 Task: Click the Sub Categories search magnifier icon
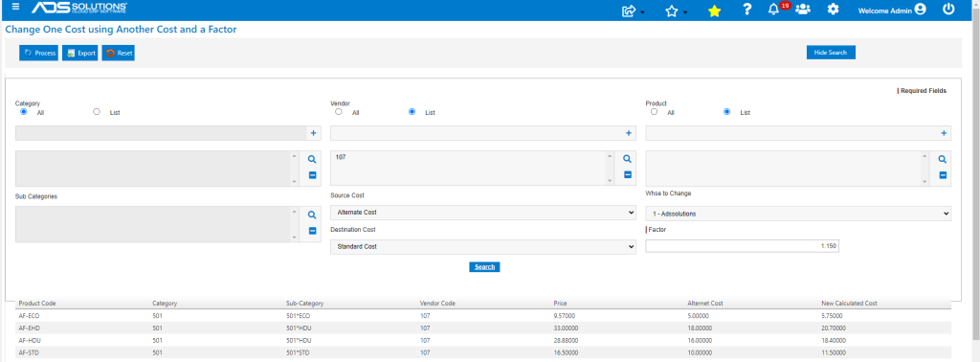click(312, 215)
